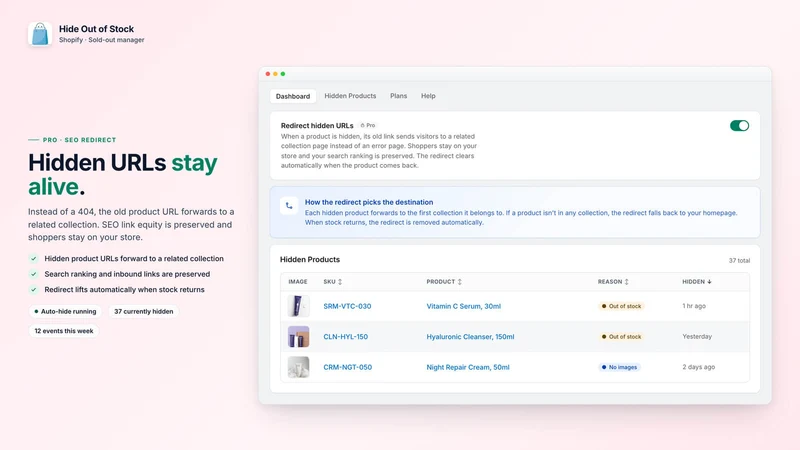Click the 1 hr ago timestamp
This screenshot has width=800, height=450.
tap(694, 306)
